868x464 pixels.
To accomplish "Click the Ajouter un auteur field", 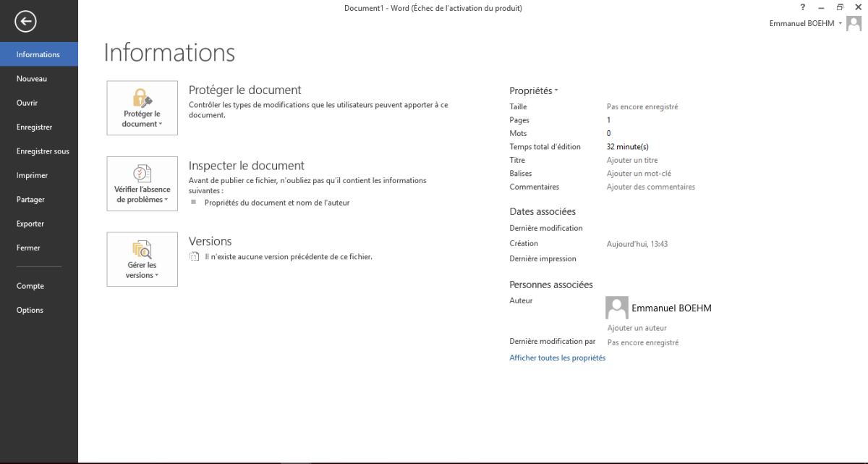I will (x=637, y=328).
